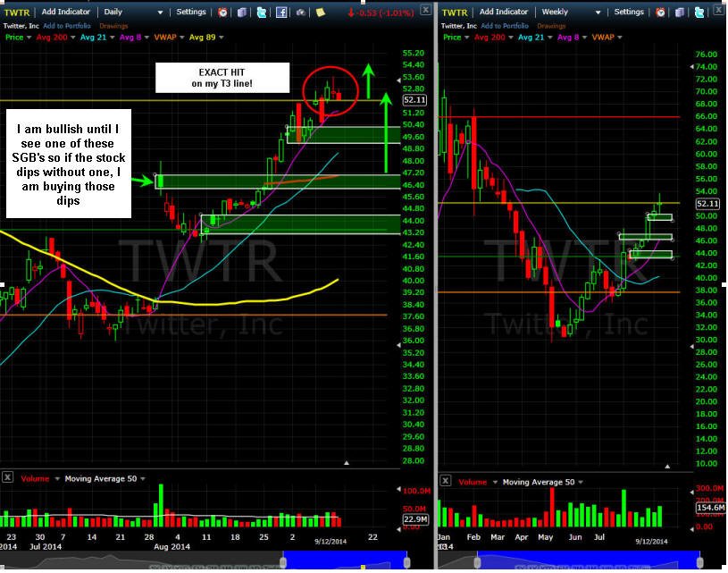Click the stacked pages icon on daily chart
728x573 pixels.
pyautogui.click(x=242, y=13)
